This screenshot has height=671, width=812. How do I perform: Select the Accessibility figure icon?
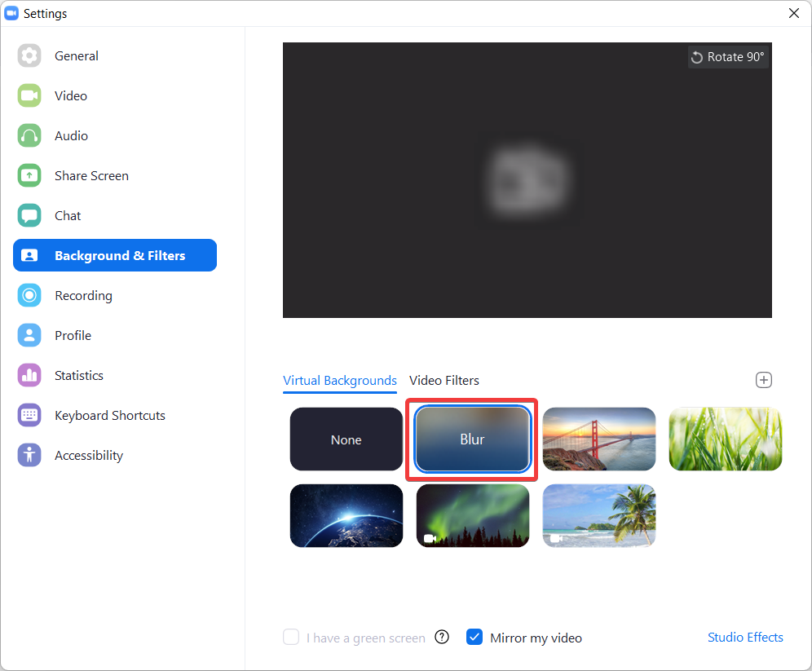coord(29,455)
